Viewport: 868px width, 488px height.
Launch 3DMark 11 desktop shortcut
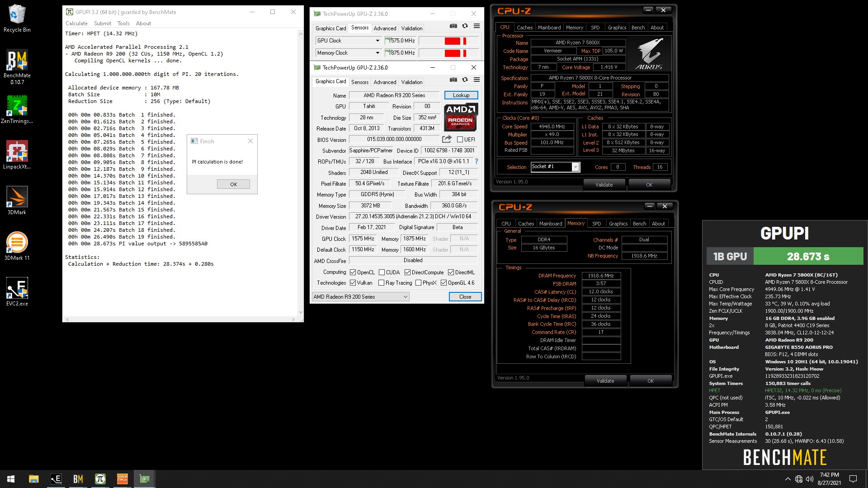[17, 246]
